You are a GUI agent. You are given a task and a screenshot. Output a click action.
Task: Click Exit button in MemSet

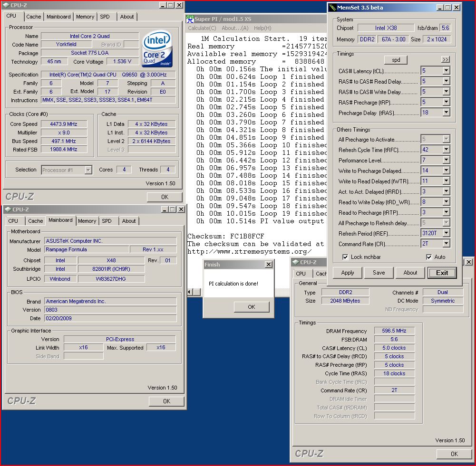(442, 273)
